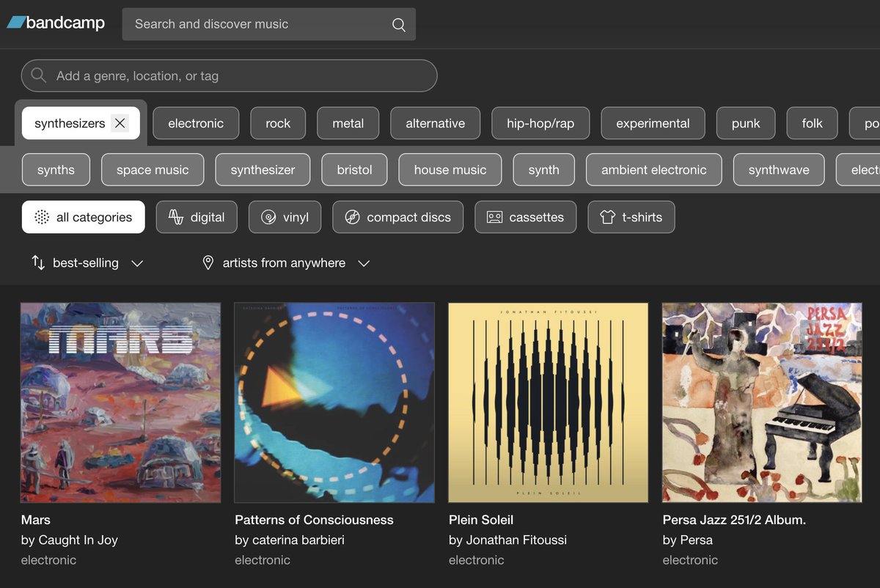Add the house music related tag
This screenshot has width=880, height=588.
click(450, 169)
